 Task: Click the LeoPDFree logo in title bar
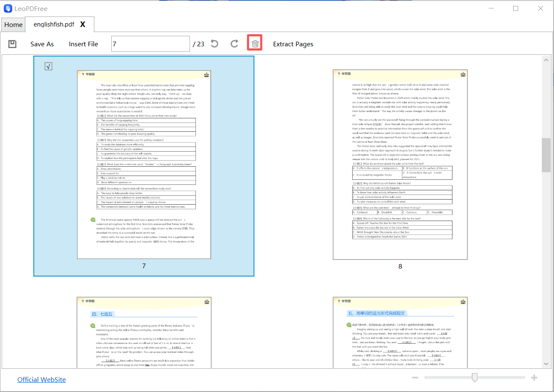(x=8, y=8)
